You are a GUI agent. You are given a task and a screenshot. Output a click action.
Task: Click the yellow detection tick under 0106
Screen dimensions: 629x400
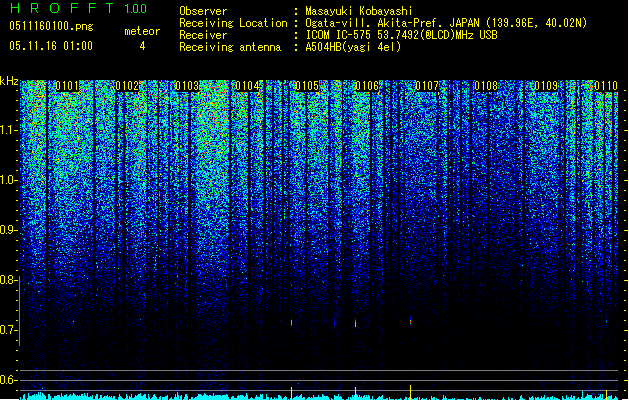(355, 393)
